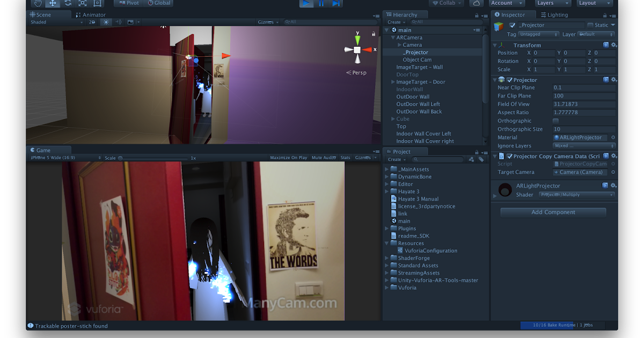Image resolution: width=644 pixels, height=338 pixels.
Task: Mark _Projector as Static
Action: (x=591, y=25)
